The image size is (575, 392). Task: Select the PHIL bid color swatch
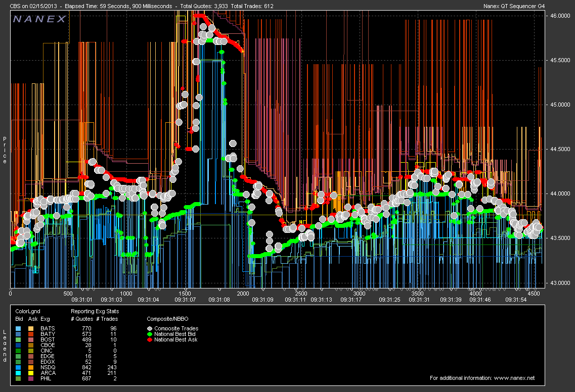pos(19,378)
